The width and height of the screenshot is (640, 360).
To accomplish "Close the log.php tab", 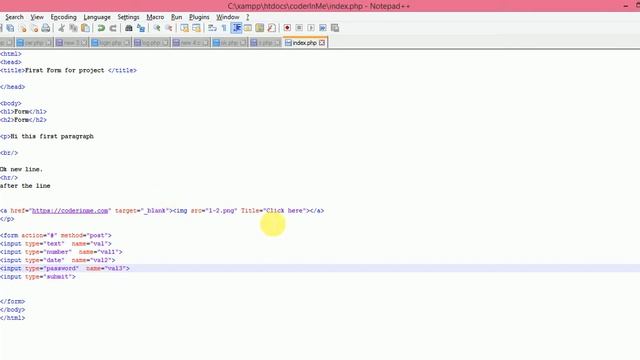I will pos(165,42).
